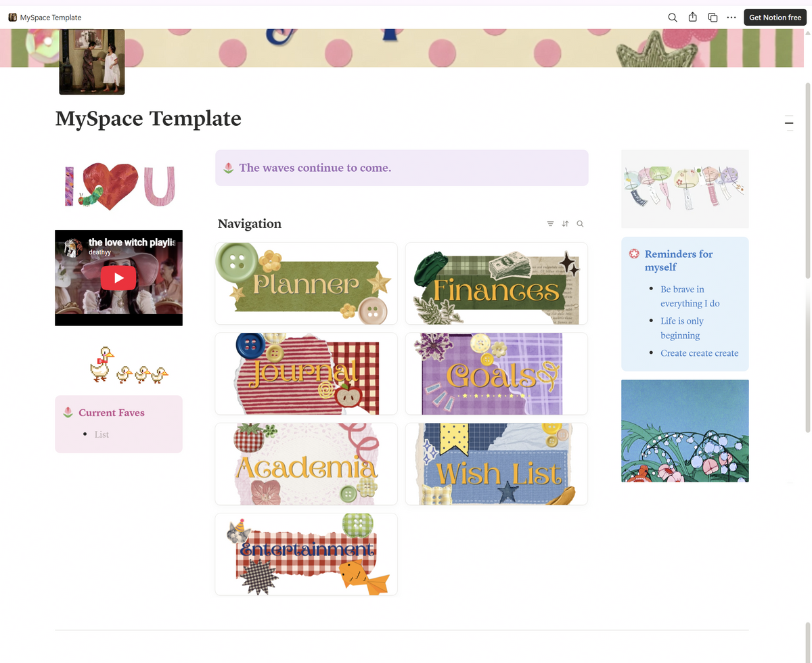Open the filter icon for Navigation gallery
Image resolution: width=812 pixels, height=663 pixels.
pyautogui.click(x=550, y=224)
